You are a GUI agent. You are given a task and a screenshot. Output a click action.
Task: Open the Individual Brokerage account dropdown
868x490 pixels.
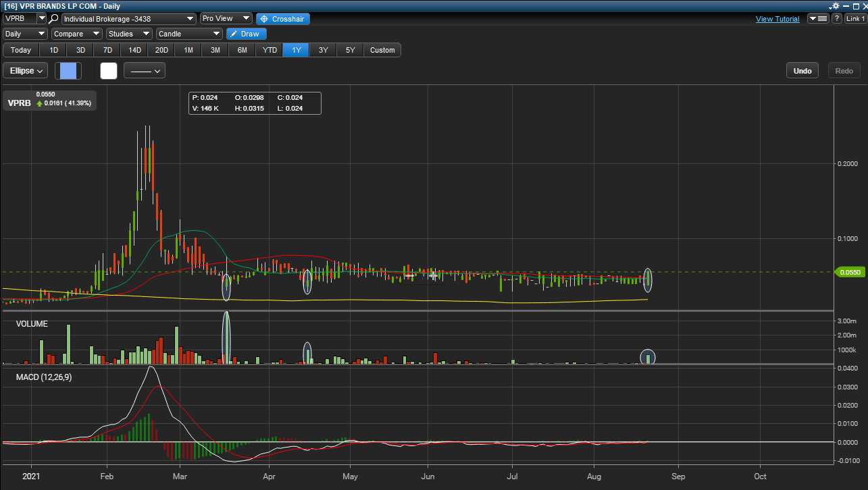pos(128,19)
